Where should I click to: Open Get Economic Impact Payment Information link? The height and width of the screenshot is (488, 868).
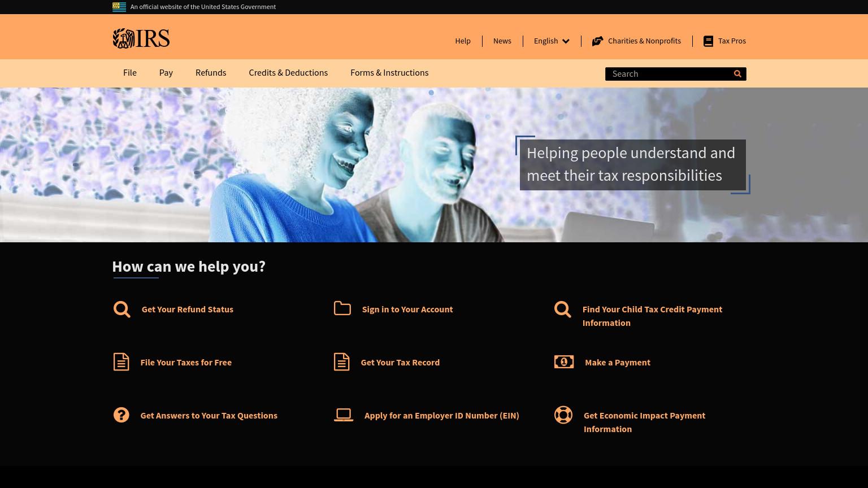pos(644,422)
